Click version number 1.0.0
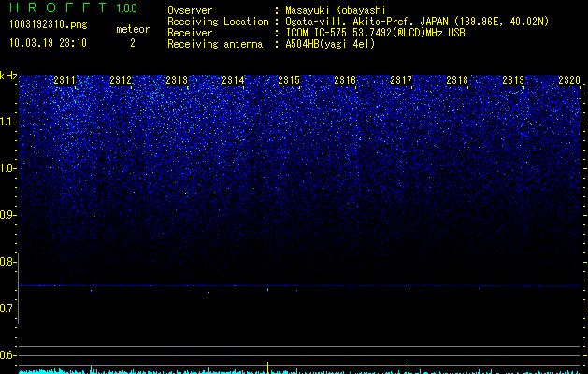Image resolution: width=588 pixels, height=374 pixels. [127, 8]
